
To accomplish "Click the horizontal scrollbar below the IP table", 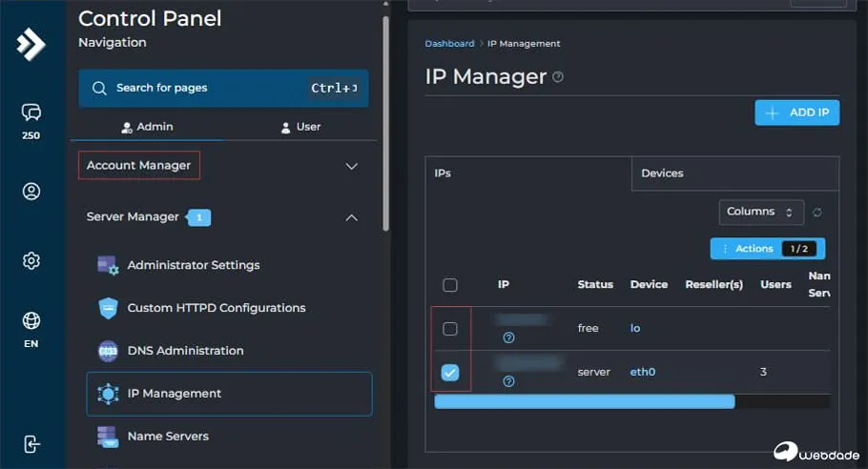I will pyautogui.click(x=585, y=401).
